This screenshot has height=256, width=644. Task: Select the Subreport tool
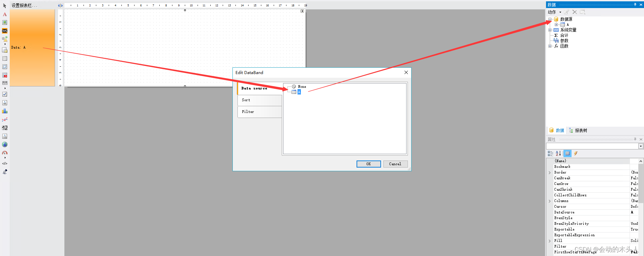coord(5,50)
